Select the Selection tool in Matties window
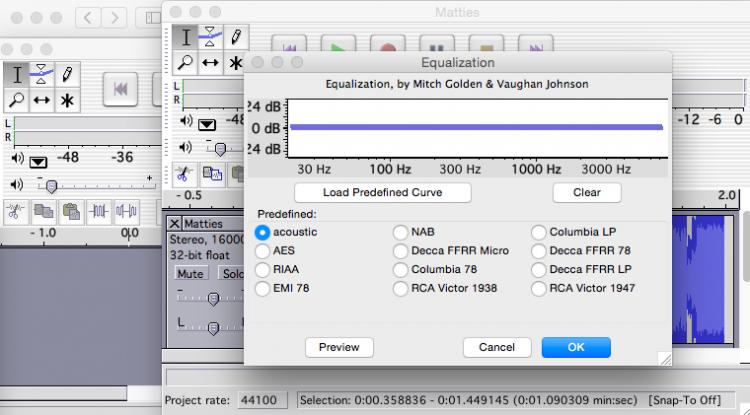This screenshot has width=750, height=415. (x=185, y=37)
